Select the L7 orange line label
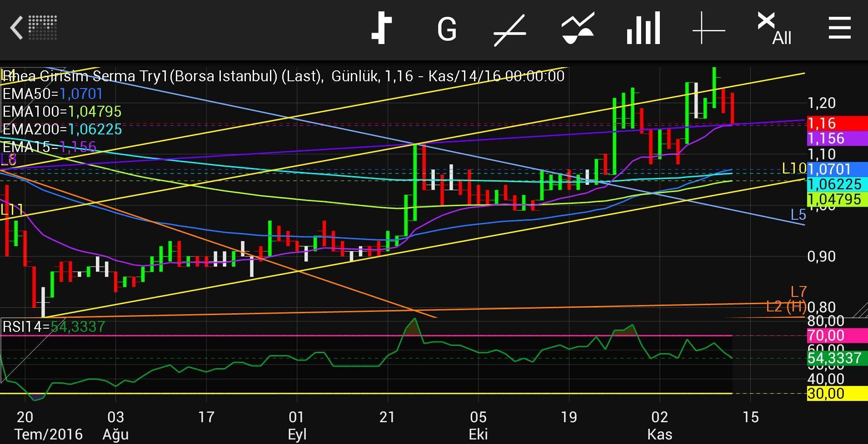868x444 pixels. [798, 291]
